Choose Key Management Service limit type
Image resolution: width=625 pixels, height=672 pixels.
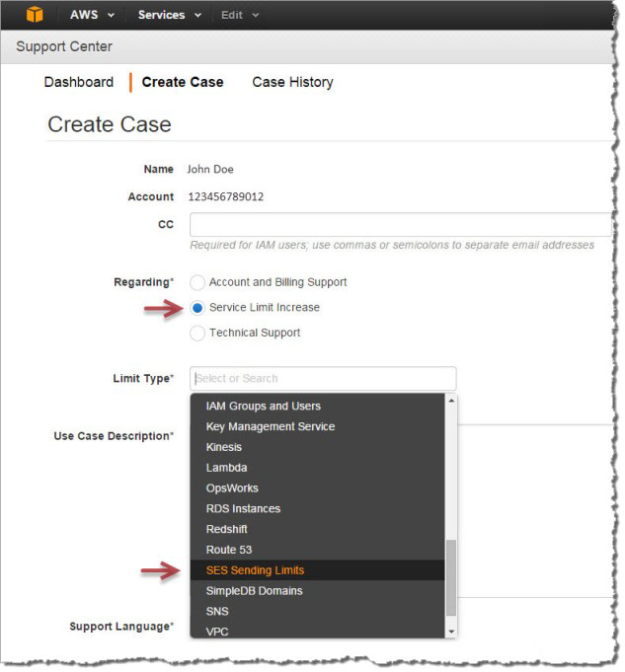(317, 426)
